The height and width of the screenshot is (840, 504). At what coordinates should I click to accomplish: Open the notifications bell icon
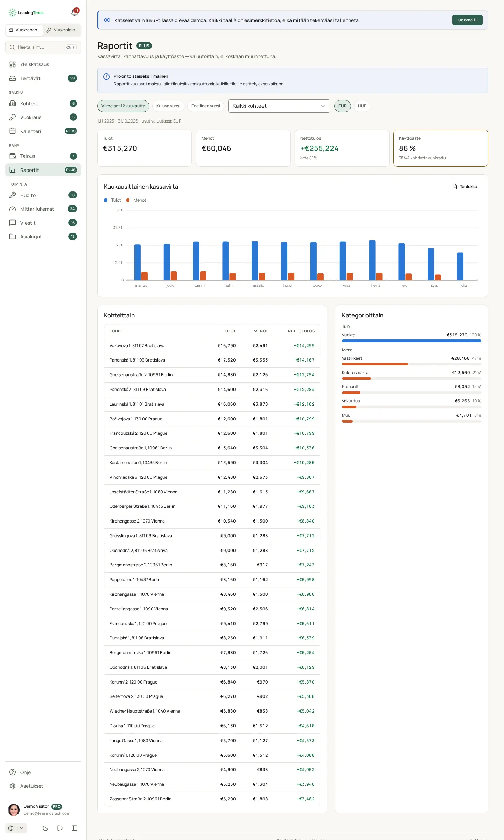tap(74, 13)
